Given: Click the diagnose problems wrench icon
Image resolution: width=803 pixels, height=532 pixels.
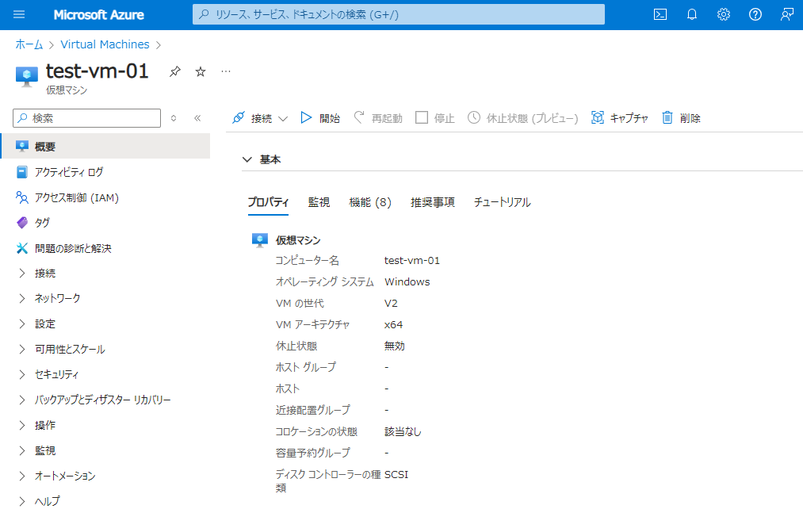Looking at the screenshot, I should (x=22, y=248).
